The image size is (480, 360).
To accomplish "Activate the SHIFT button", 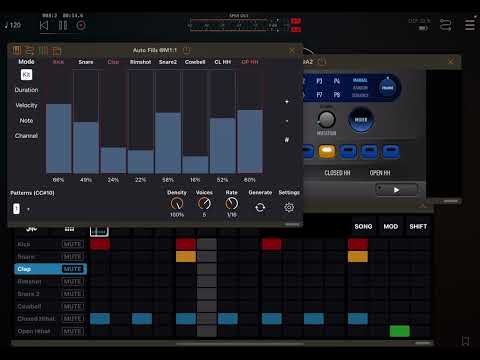I will [418, 227].
